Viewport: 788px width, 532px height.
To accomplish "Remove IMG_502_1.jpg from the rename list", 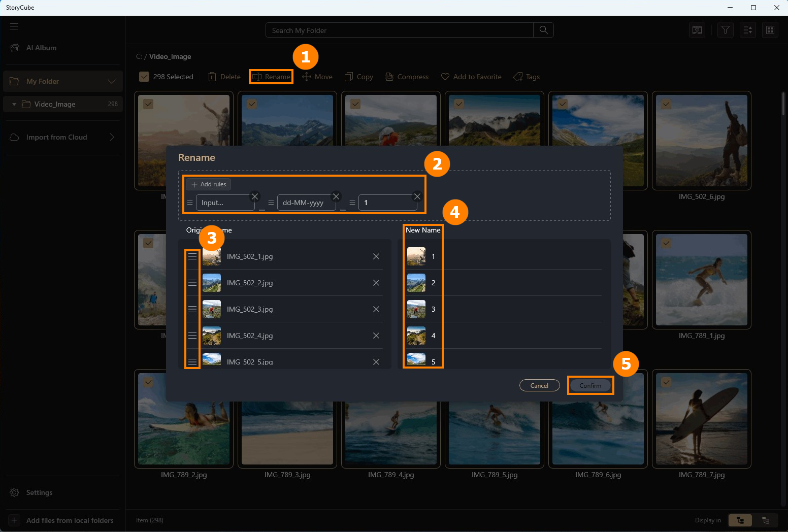I will 376,256.
